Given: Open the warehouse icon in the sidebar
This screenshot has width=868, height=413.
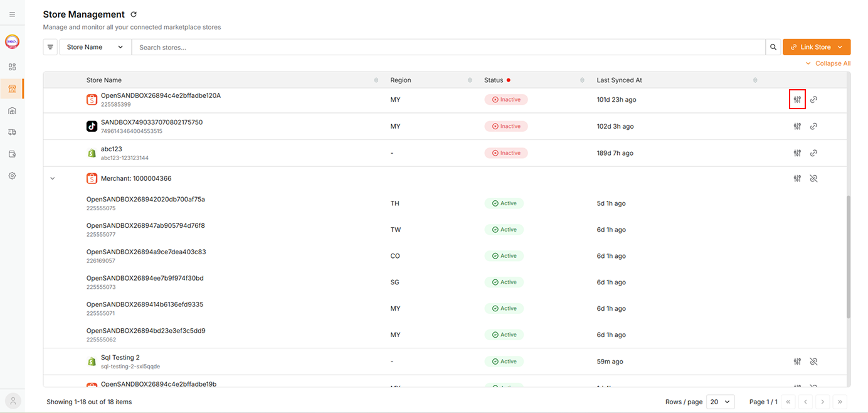Looking at the screenshot, I should pyautogui.click(x=12, y=110).
